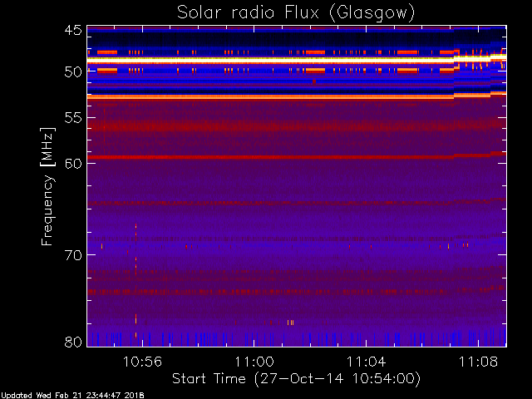532x399 pixels.
Task: Click the bright yellow-white band near 49 MHz
Action: 270,59
